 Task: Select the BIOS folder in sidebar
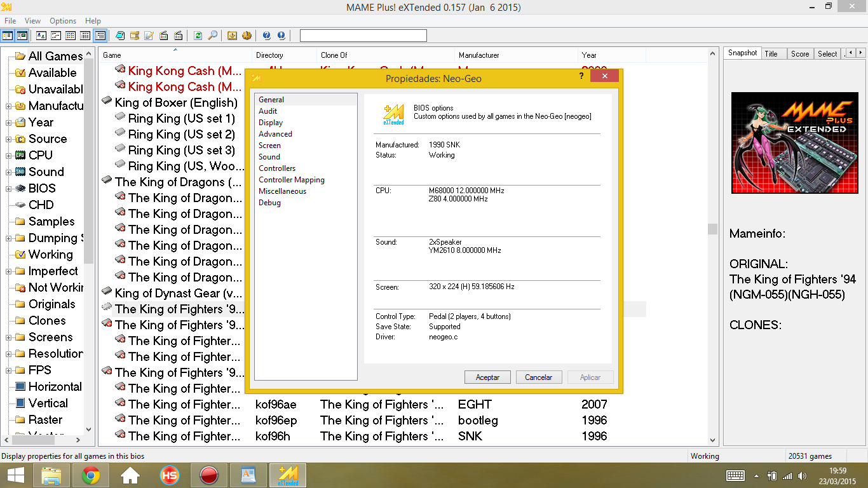(42, 188)
